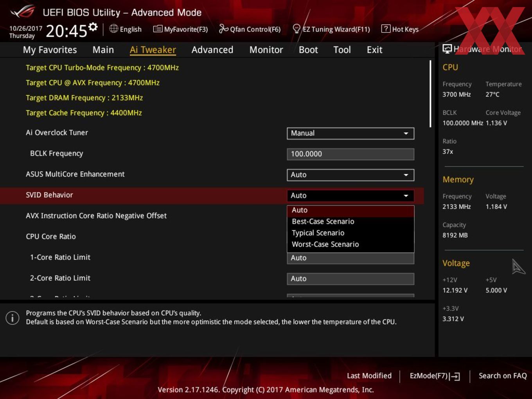Collapse the SVID Behavior dropdown

point(350,196)
